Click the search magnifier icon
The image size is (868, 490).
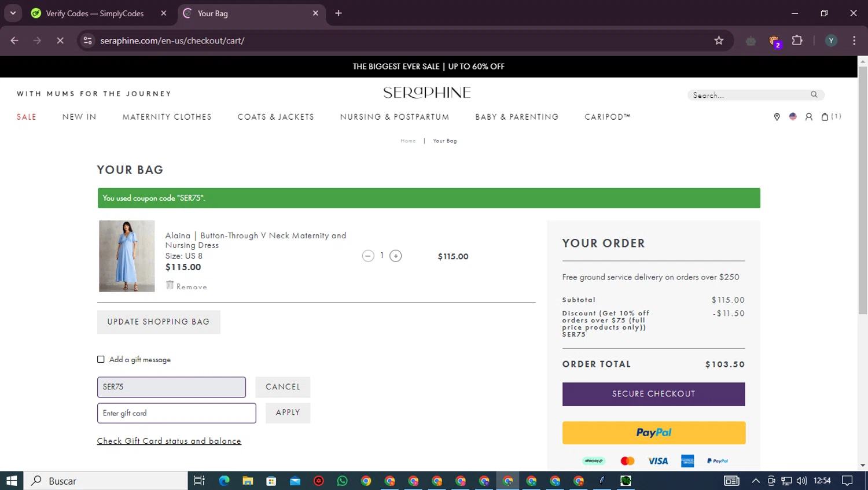coord(814,94)
